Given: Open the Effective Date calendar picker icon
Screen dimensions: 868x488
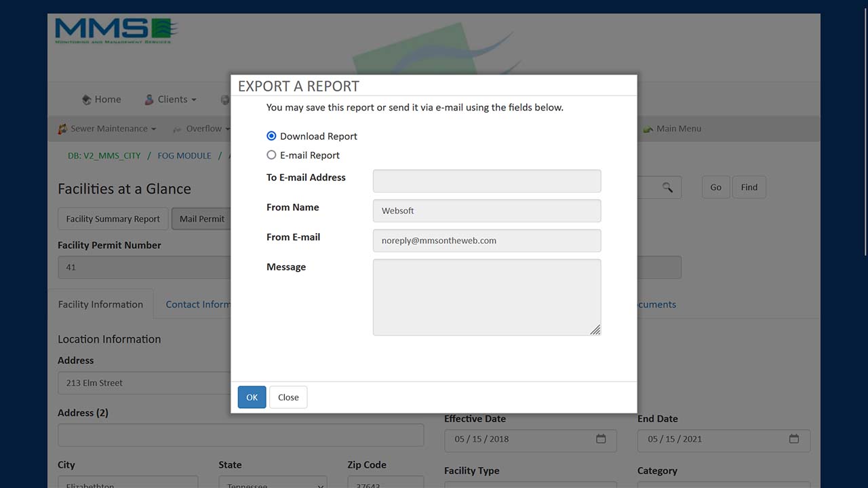Looking at the screenshot, I should pyautogui.click(x=600, y=439).
